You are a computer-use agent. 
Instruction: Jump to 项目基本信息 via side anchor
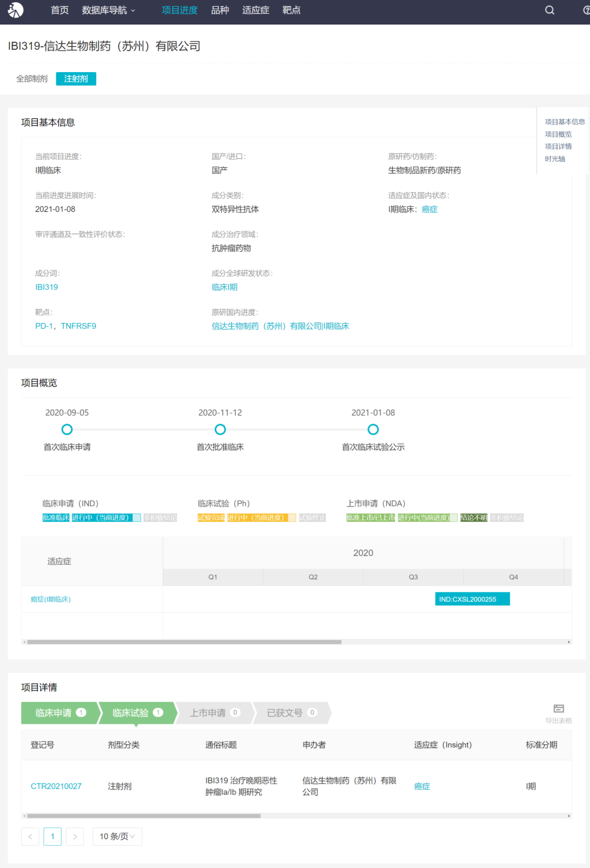pos(565,122)
